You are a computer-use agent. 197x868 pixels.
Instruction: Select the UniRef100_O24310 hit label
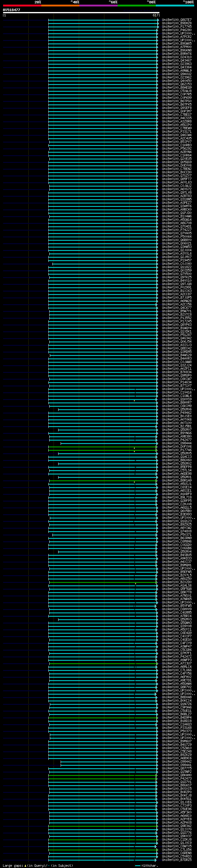point(176,57)
